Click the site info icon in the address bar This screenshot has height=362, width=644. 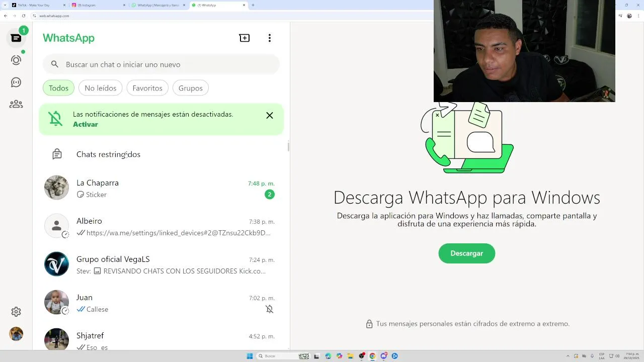click(35, 16)
